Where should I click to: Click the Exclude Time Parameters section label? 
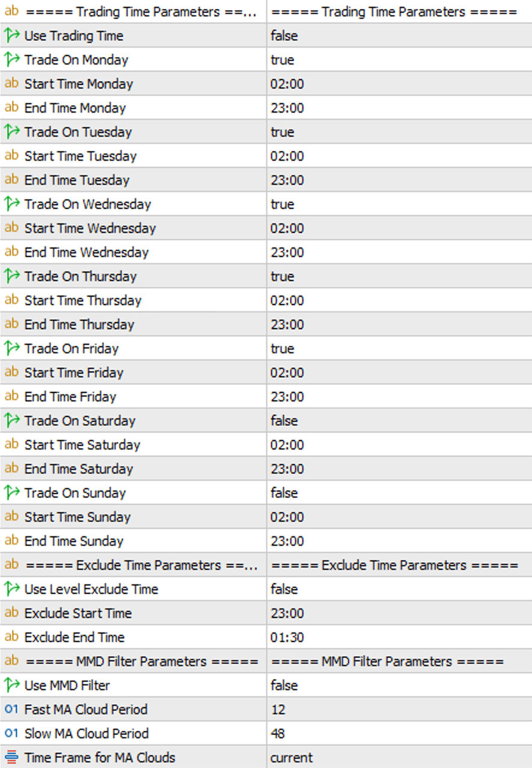click(132, 565)
